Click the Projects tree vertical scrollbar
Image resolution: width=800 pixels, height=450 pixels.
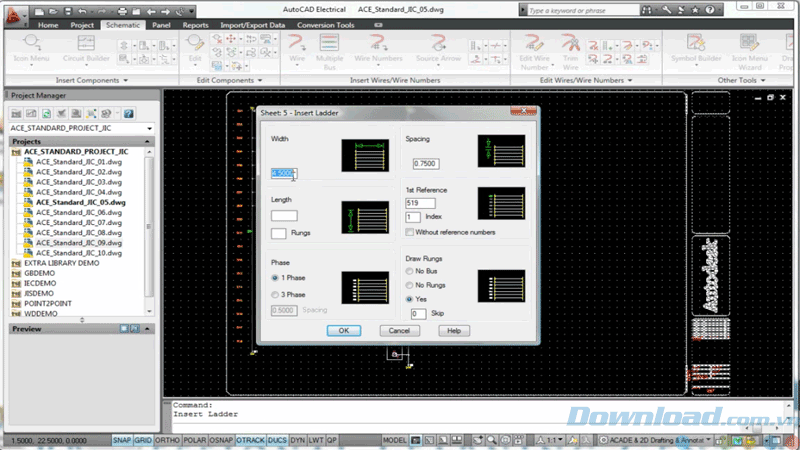click(149, 227)
